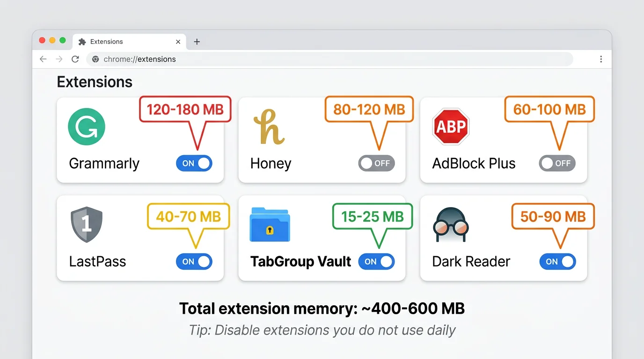Disable the LastPass extension
Viewport: 644px width, 359px height.
[194, 261]
